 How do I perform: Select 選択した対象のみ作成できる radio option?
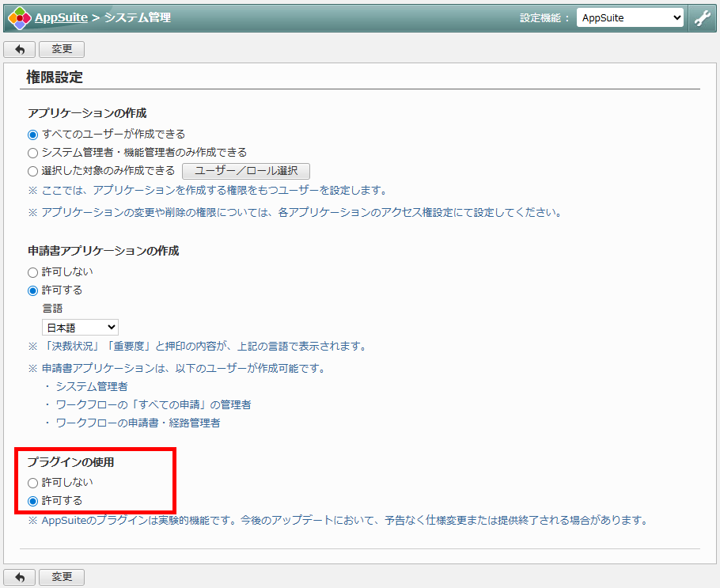point(33,171)
